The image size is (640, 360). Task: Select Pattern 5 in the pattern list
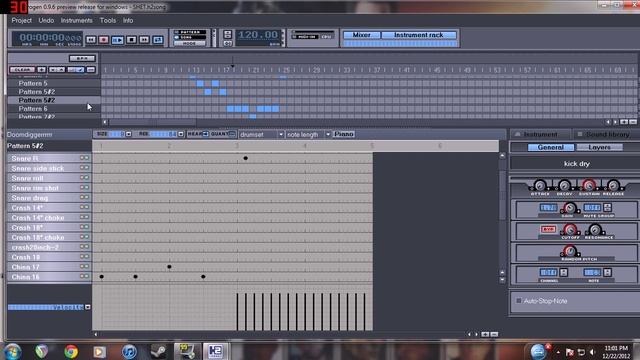point(54,83)
